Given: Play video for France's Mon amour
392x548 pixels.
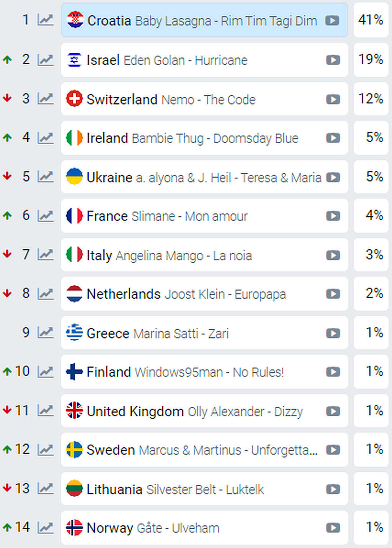Looking at the screenshot, I should tap(333, 216).
